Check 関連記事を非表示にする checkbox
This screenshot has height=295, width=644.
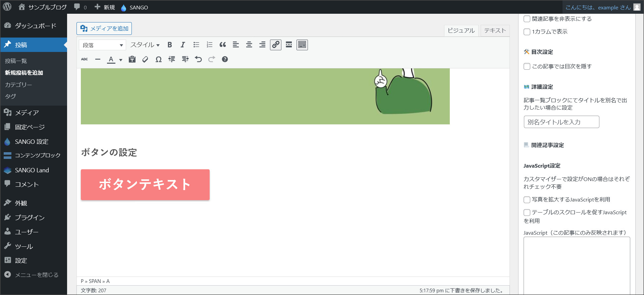[x=527, y=19]
